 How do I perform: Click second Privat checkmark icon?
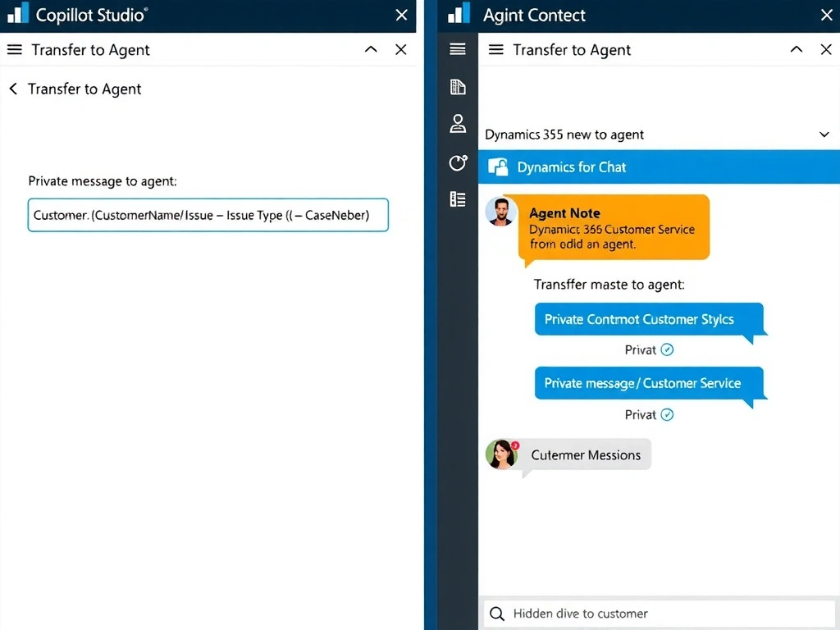point(667,414)
